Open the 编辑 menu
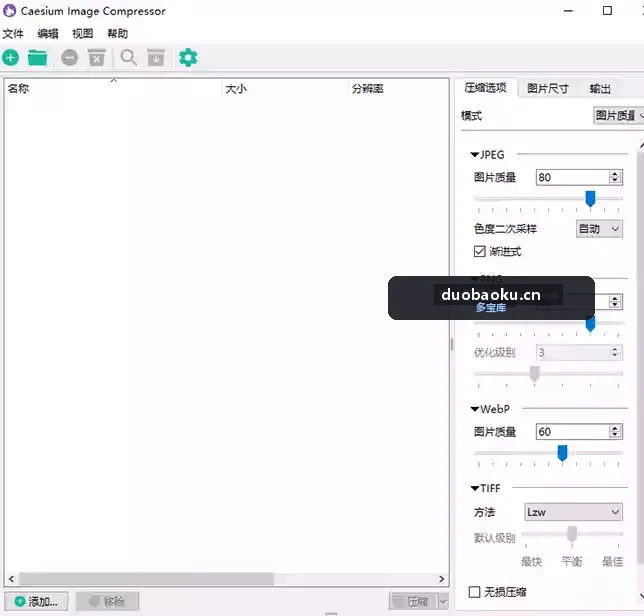644x616 pixels. (x=48, y=34)
